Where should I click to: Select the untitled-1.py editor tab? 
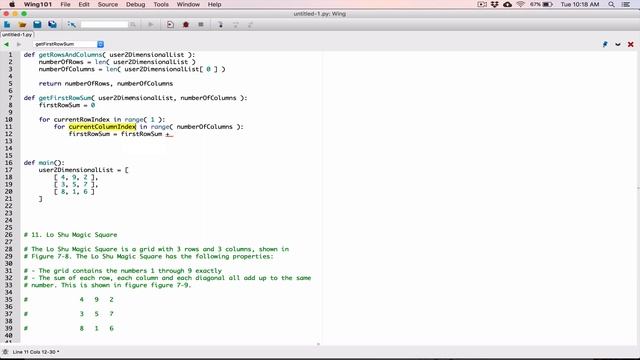click(x=17, y=35)
